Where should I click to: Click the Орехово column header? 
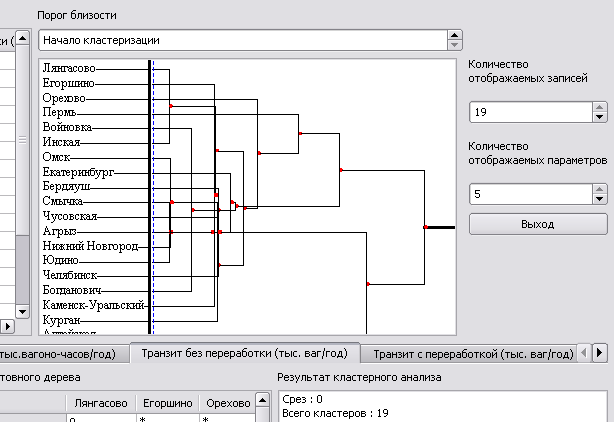click(228, 402)
